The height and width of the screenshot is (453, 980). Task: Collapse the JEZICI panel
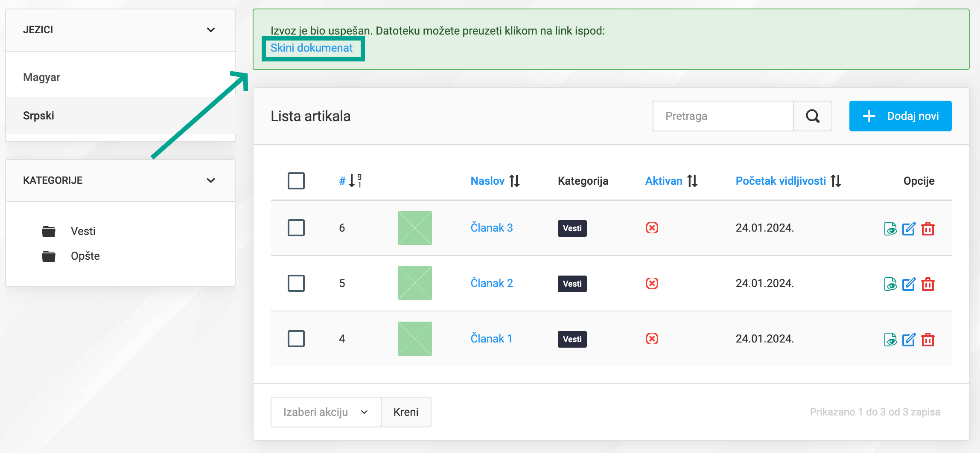[x=210, y=29]
